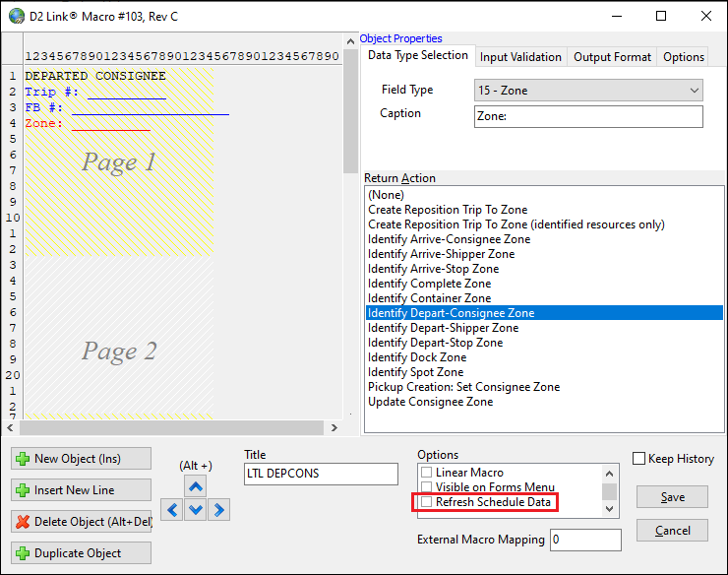The width and height of the screenshot is (728, 575).
Task: Click the External Macro Mapping field
Action: click(585, 540)
